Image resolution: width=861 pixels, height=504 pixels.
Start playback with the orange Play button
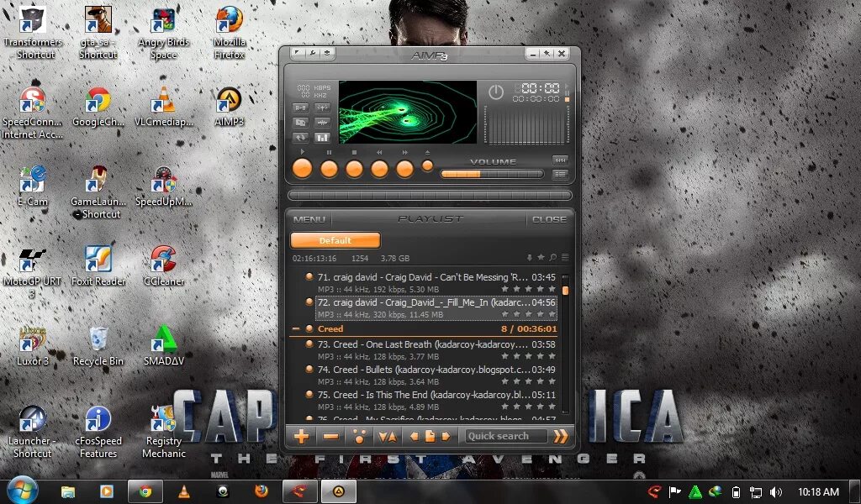tap(302, 168)
